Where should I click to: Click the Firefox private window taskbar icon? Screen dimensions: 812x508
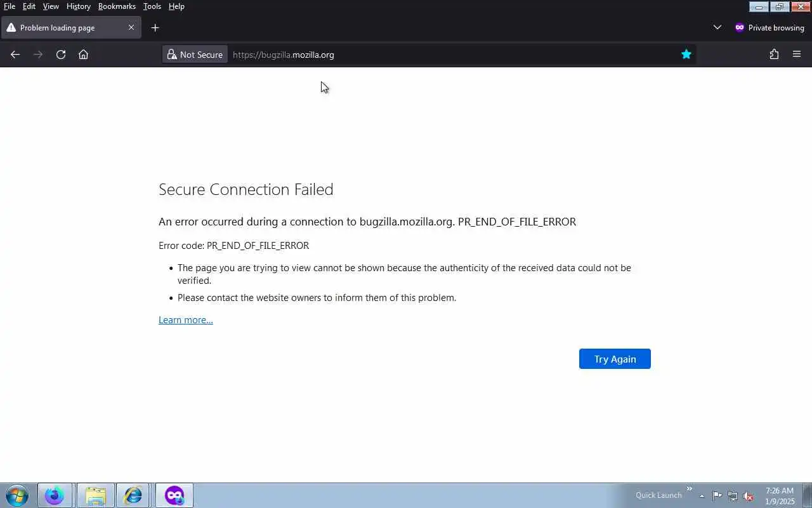(174, 495)
